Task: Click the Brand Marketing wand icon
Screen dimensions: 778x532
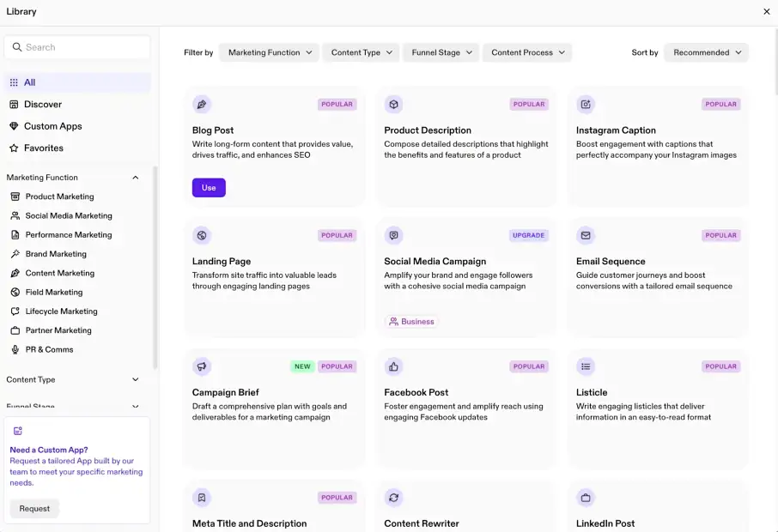Action: (15, 254)
